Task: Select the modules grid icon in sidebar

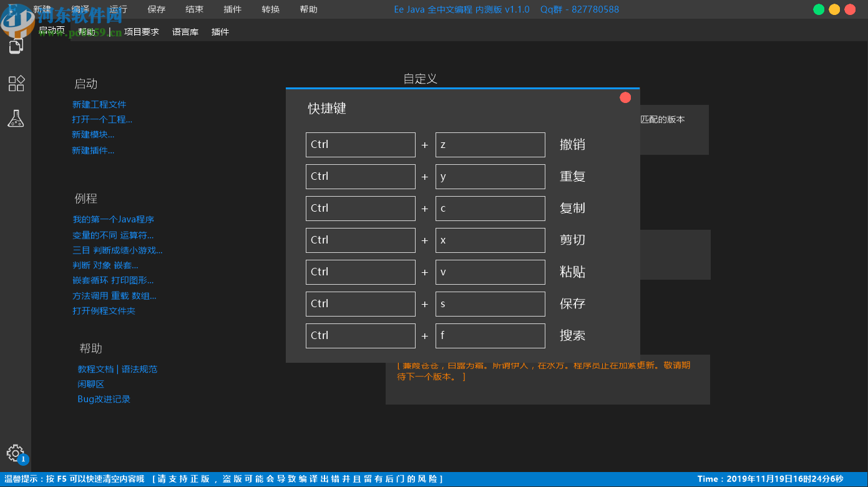Action: [x=16, y=83]
